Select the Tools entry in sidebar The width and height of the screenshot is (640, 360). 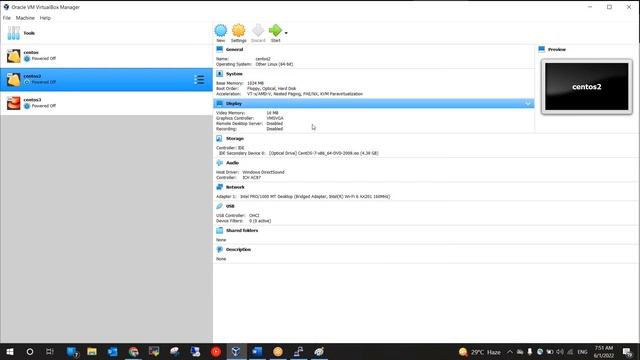pos(106,33)
